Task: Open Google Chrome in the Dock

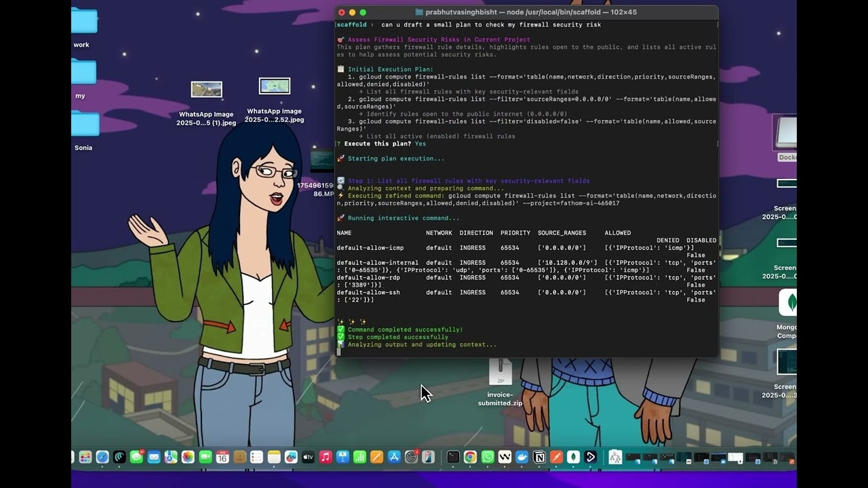Action: 471,458
